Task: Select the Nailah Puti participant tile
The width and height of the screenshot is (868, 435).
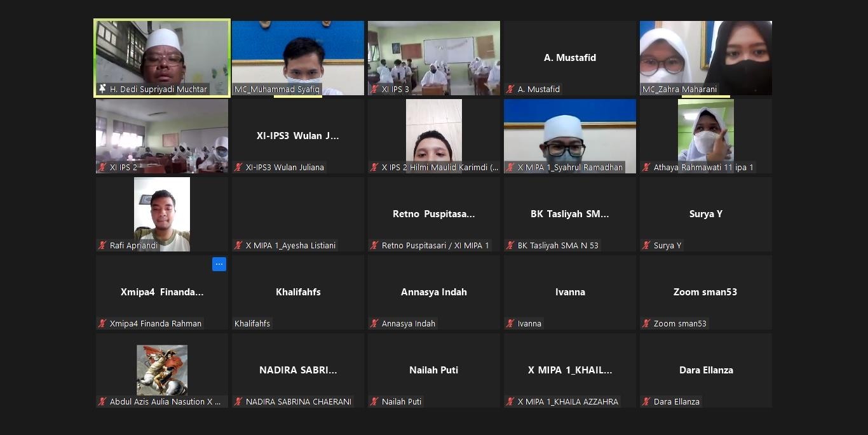Action: coord(433,370)
